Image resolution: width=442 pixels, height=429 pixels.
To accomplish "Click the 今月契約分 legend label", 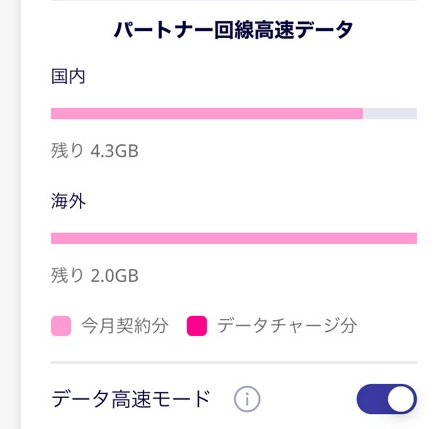I will tap(125, 326).
